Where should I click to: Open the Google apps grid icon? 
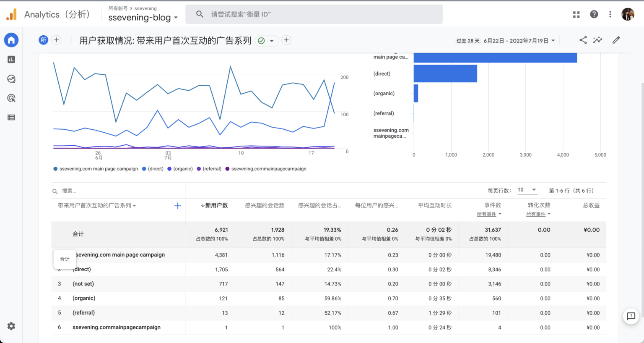[576, 14]
